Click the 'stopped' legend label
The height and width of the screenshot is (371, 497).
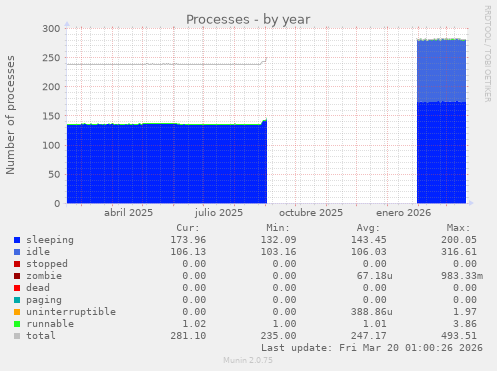pos(47,264)
